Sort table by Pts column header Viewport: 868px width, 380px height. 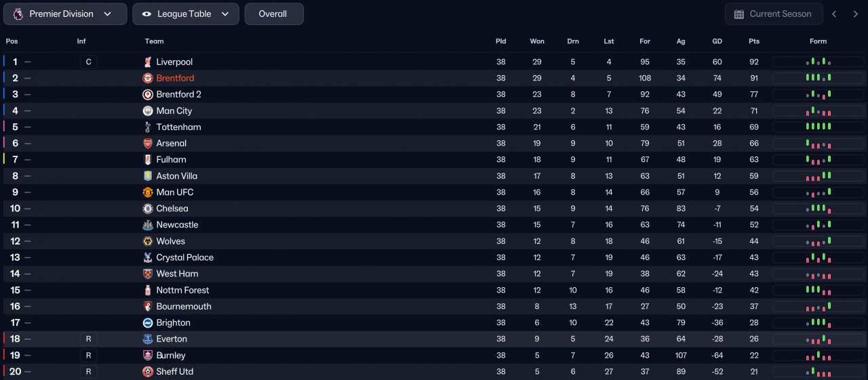coord(753,41)
